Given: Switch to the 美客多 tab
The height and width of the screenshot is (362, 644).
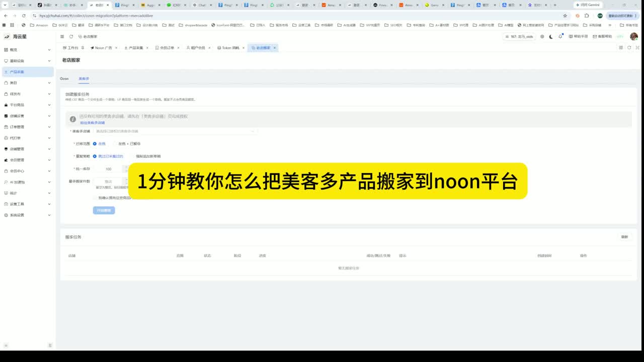Looking at the screenshot, I should [x=84, y=79].
